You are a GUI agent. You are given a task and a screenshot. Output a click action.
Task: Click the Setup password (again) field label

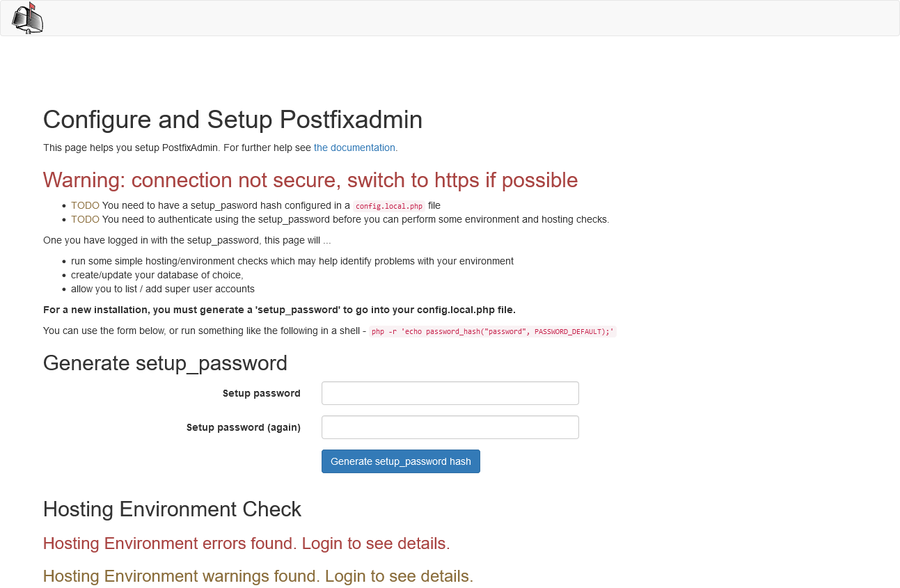(x=243, y=427)
